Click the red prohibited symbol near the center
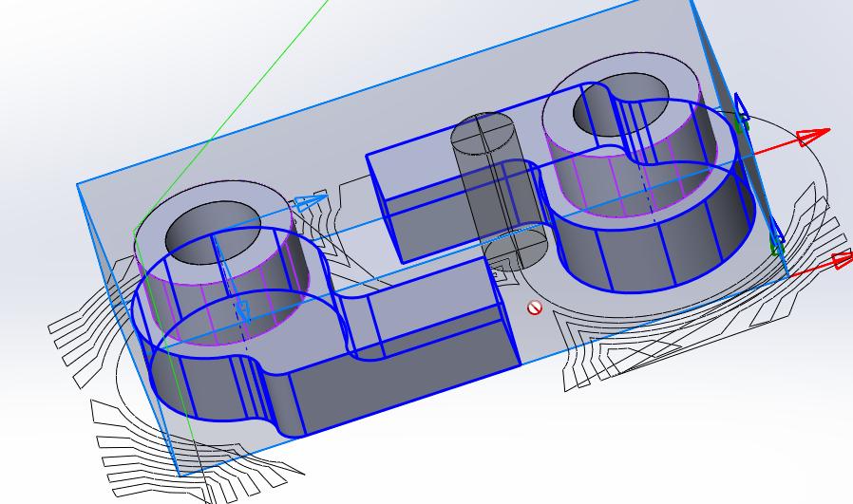The height and width of the screenshot is (504, 853). coord(535,308)
